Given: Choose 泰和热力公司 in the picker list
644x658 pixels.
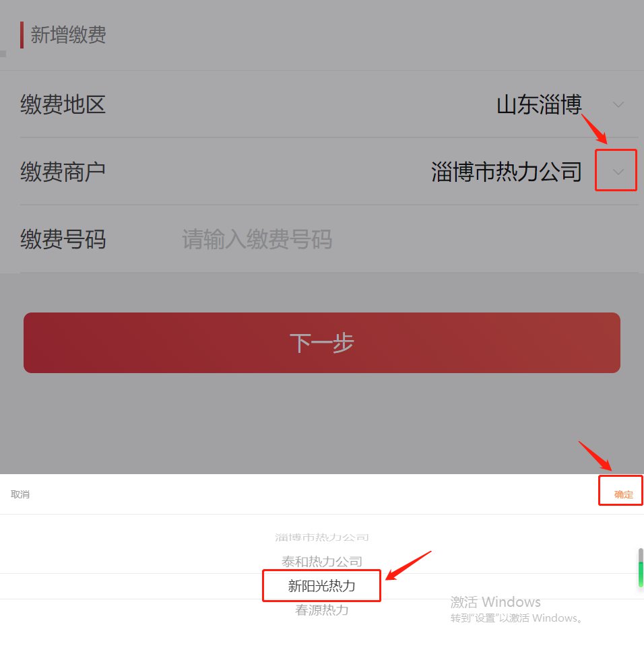Looking at the screenshot, I should point(321,561).
